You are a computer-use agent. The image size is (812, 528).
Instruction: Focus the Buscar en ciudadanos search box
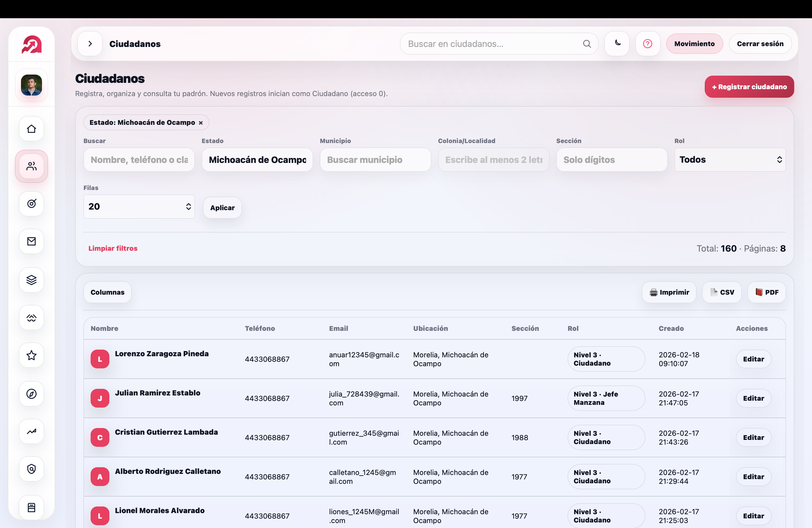pyautogui.click(x=499, y=44)
